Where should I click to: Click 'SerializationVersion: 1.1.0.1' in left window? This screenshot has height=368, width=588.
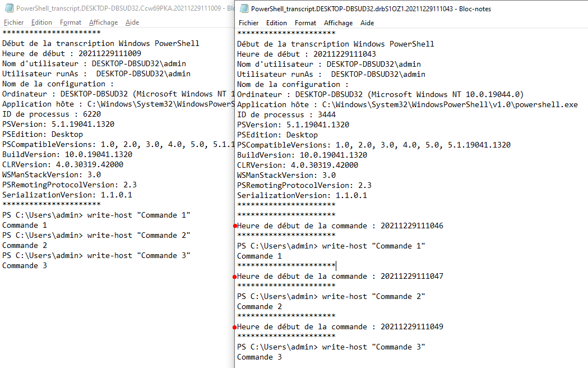(67, 195)
